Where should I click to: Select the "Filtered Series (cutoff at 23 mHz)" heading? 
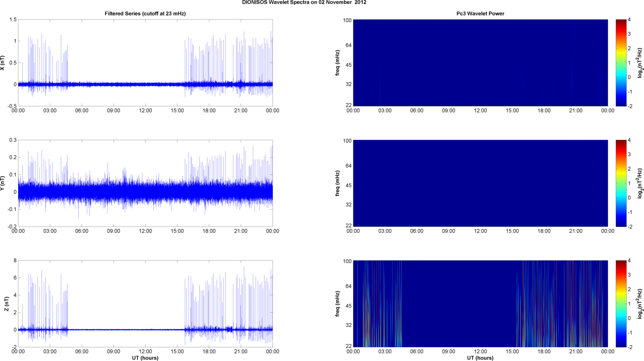coord(145,14)
